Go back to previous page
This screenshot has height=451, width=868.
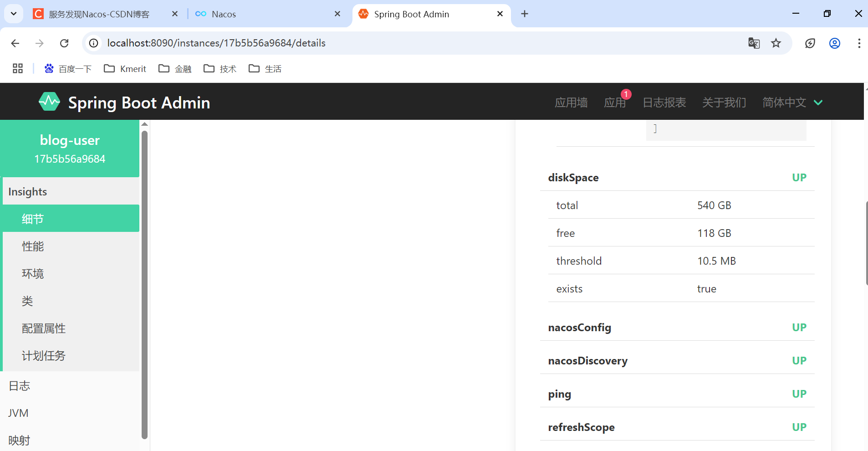pyautogui.click(x=15, y=43)
